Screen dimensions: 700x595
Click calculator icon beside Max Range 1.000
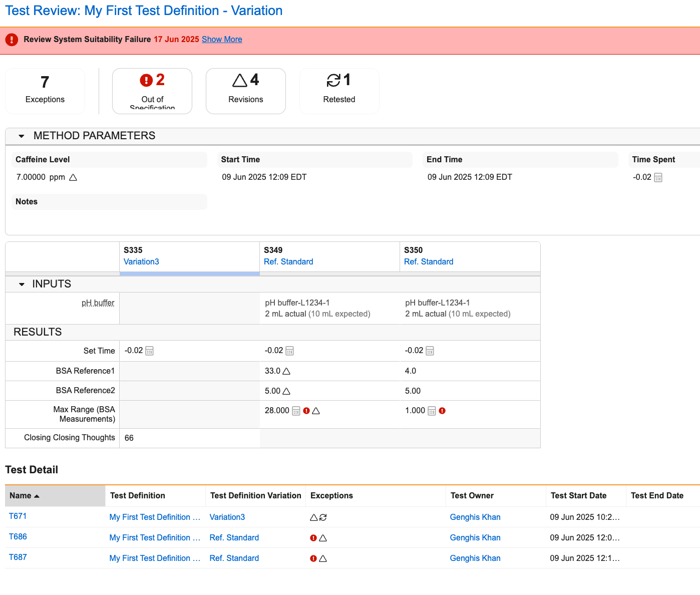(432, 411)
